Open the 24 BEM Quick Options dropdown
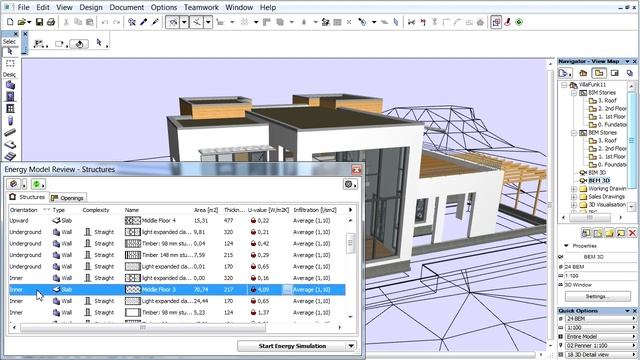Viewport: 640px width, 360px height. click(x=600, y=318)
